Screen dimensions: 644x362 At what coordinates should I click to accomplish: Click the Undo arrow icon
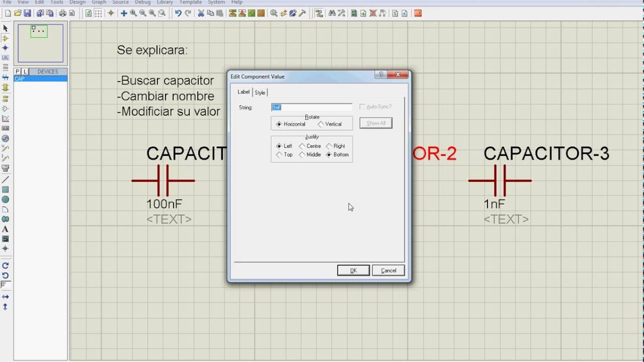point(178,13)
